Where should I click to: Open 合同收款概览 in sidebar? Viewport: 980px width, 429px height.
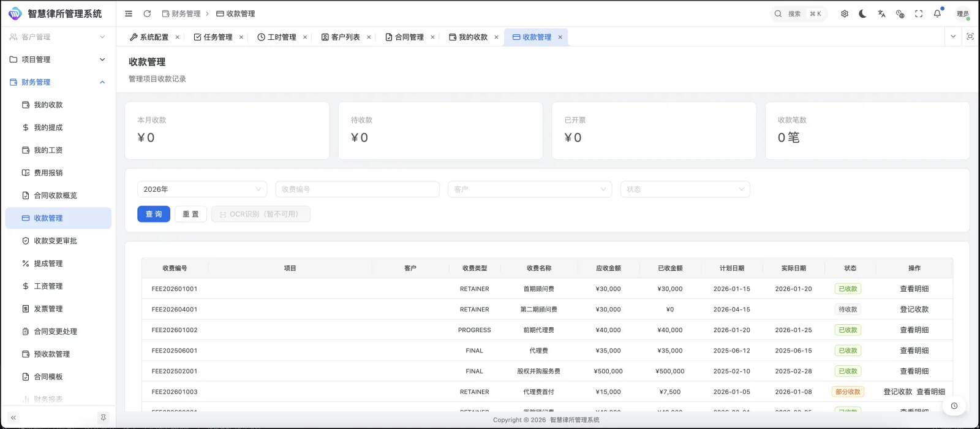tap(58, 196)
